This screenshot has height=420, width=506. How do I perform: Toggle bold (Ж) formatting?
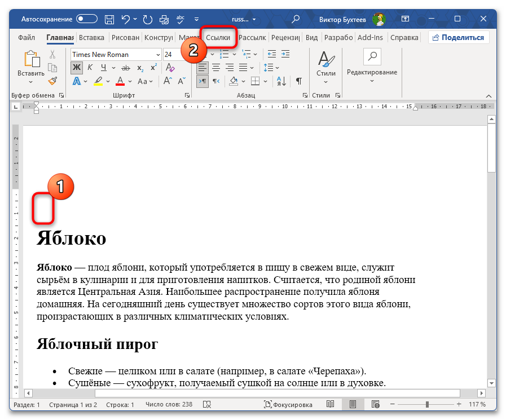(77, 68)
